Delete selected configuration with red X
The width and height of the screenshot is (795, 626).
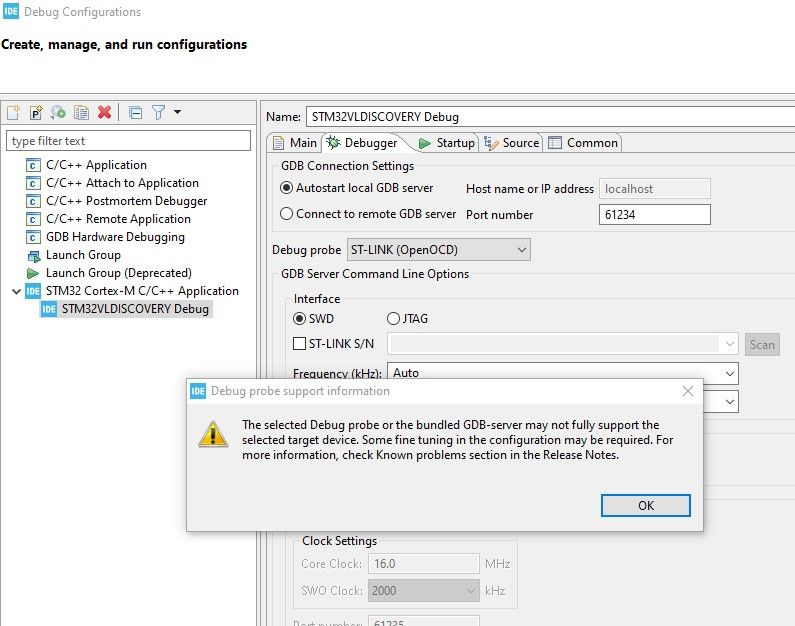pos(104,112)
